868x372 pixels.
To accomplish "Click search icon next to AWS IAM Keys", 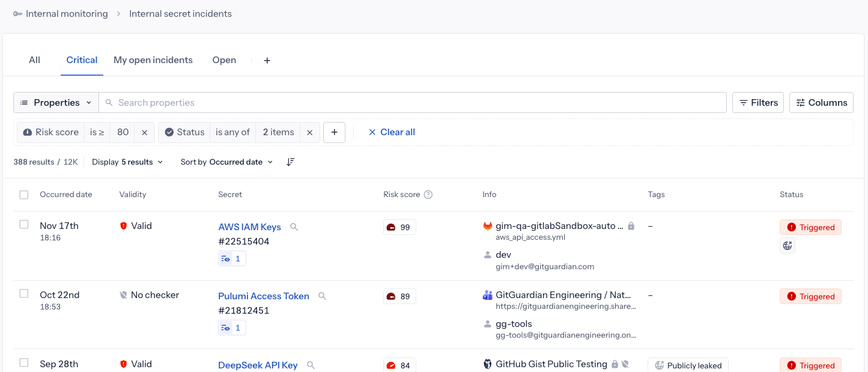I will pyautogui.click(x=294, y=227).
